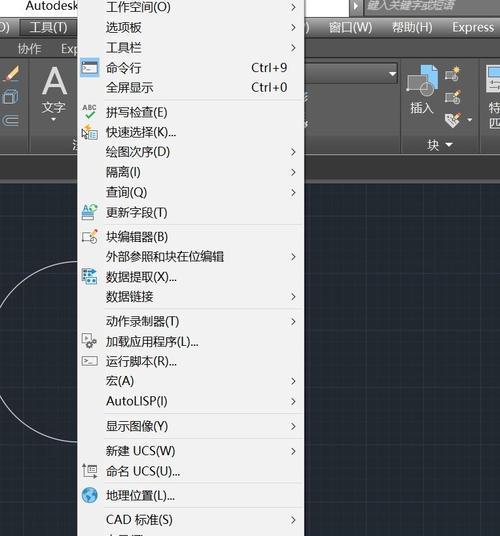Click the Named UCS icon
The height and width of the screenshot is (536, 500).
[90, 471]
